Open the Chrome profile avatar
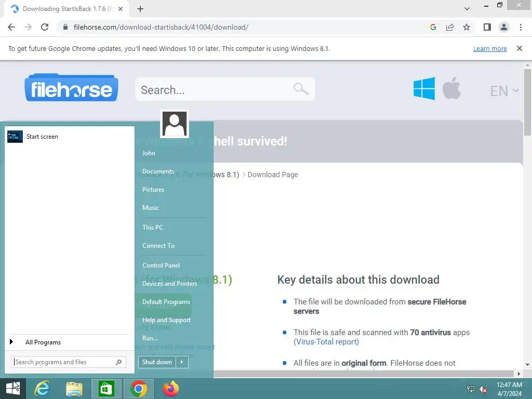This screenshot has width=532, height=399. pyautogui.click(x=504, y=27)
